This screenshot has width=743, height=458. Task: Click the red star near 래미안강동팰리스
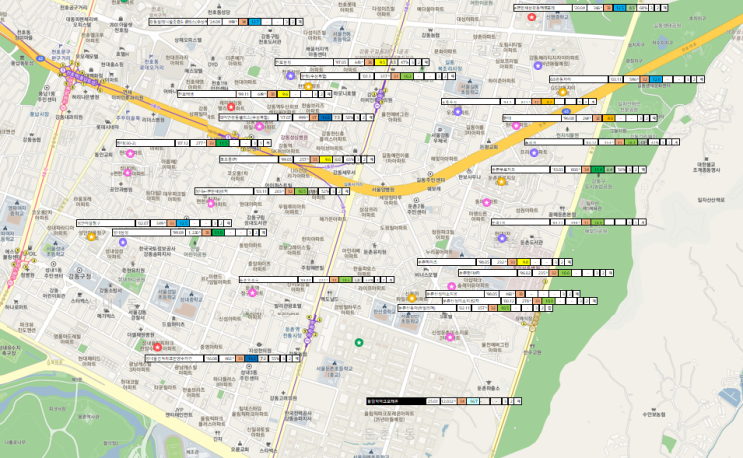(231, 107)
